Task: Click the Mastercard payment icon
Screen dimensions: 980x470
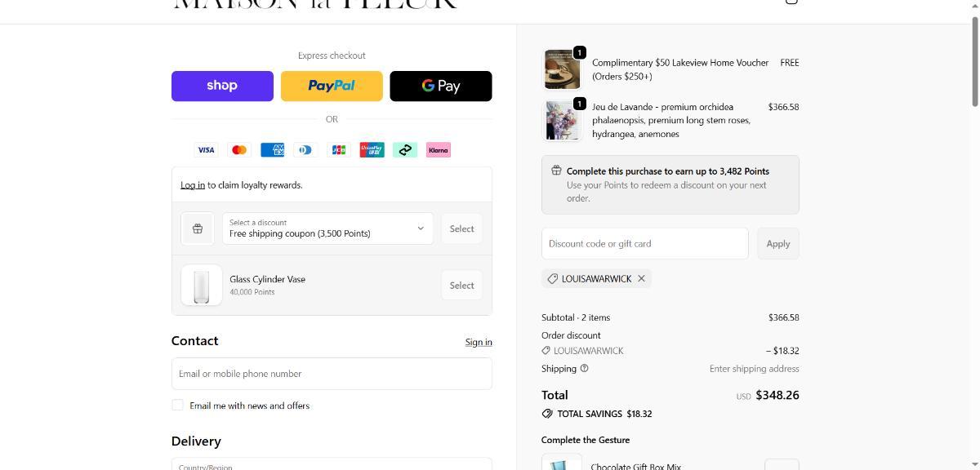Action: pyautogui.click(x=239, y=150)
